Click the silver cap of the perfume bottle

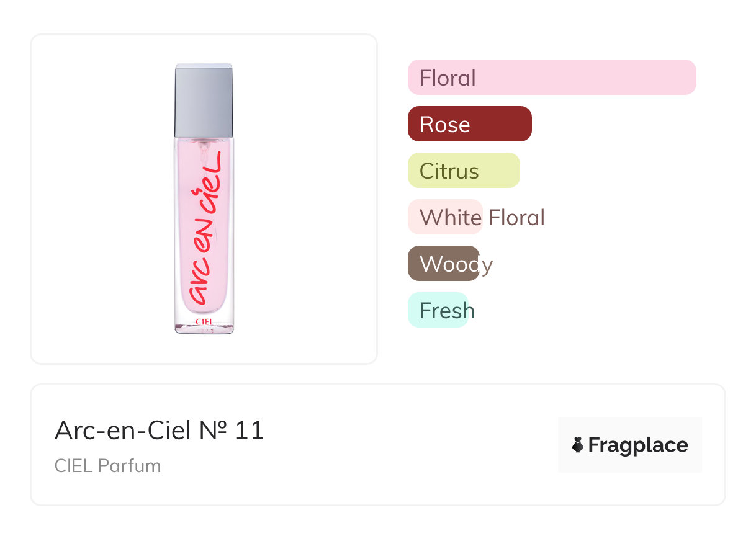pyautogui.click(x=204, y=100)
